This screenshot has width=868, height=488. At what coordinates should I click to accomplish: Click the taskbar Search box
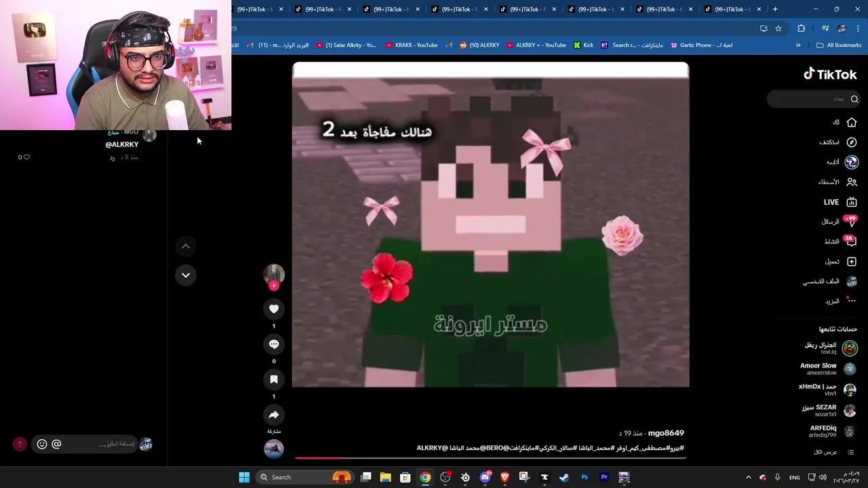click(305, 477)
